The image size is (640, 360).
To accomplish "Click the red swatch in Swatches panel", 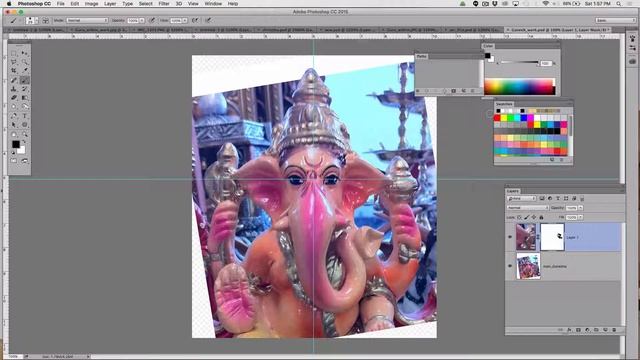I will click(x=497, y=118).
